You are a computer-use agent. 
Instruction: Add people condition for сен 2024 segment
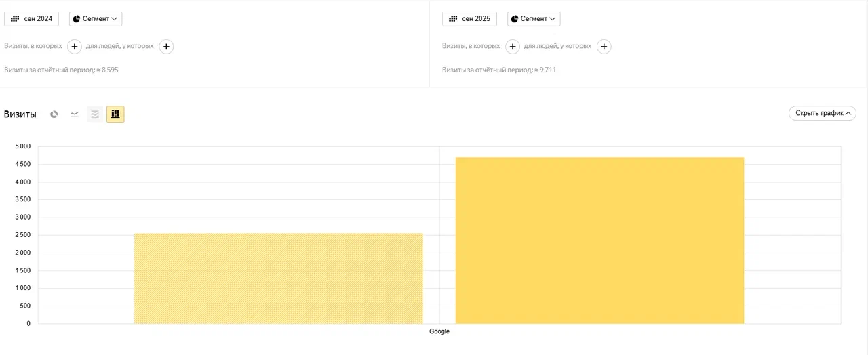tap(166, 47)
